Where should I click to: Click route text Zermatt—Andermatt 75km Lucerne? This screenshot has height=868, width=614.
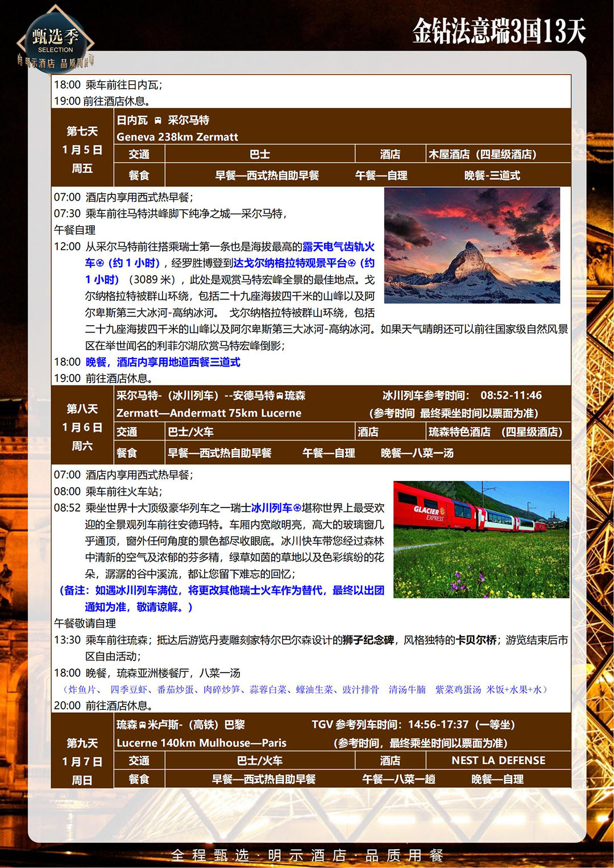pyautogui.click(x=209, y=413)
